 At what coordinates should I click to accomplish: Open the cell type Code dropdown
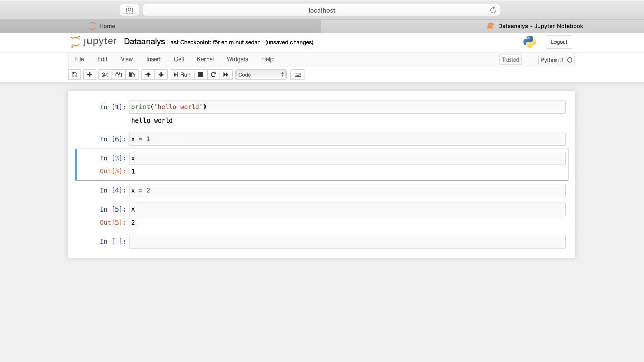[x=261, y=75]
